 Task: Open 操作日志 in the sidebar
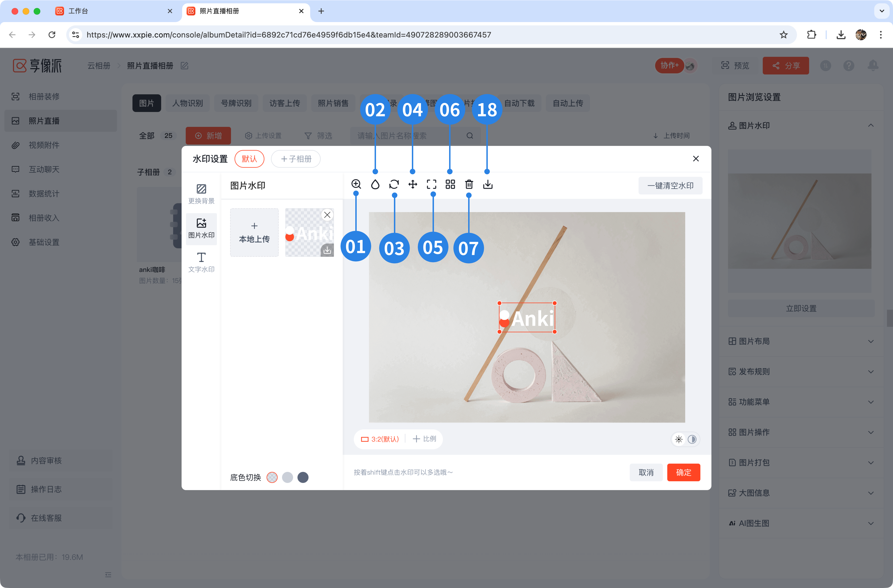tap(61, 489)
